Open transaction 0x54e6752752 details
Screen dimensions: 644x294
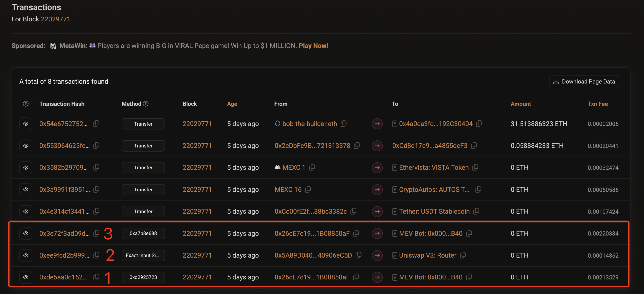(x=63, y=124)
